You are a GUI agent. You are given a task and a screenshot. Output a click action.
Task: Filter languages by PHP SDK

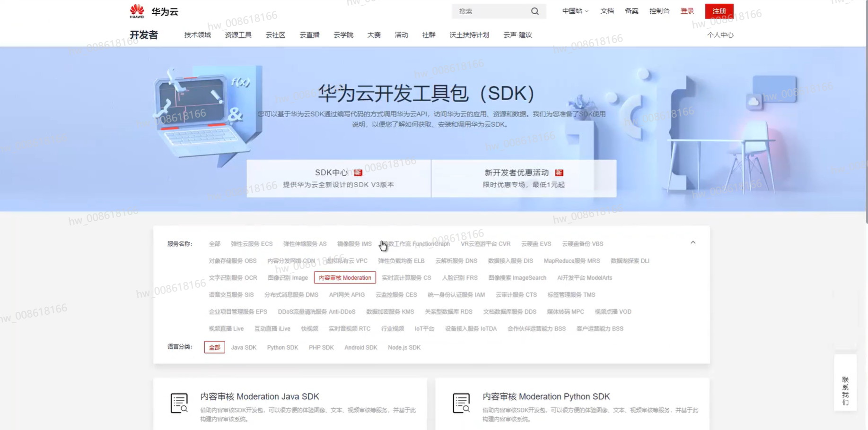tap(321, 347)
